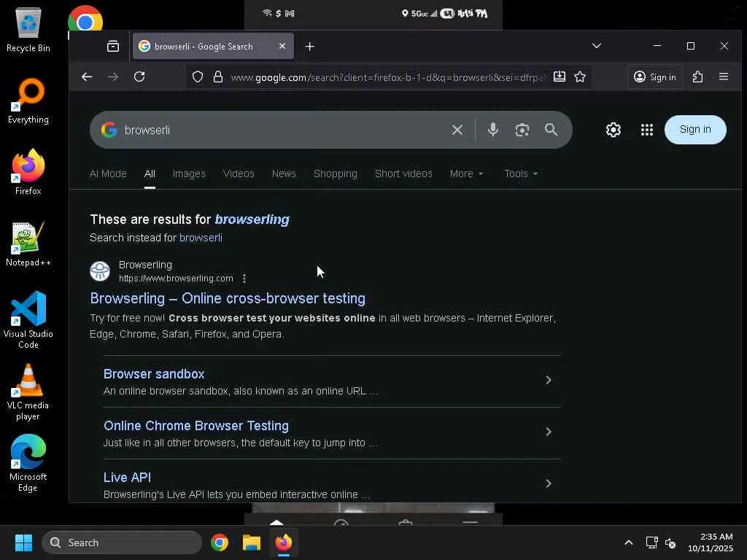Open Firefox extensions puzzle icon
Viewport: 747px width, 560px height.
coord(697,77)
